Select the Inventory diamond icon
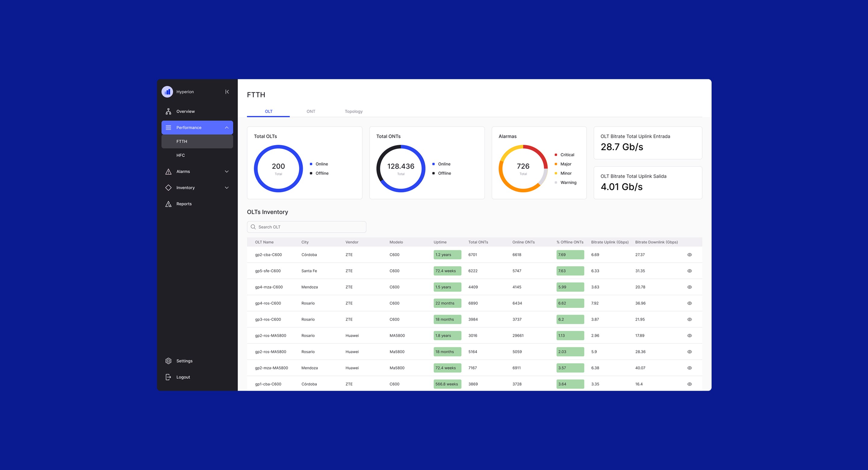Image resolution: width=868 pixels, height=470 pixels. [168, 188]
